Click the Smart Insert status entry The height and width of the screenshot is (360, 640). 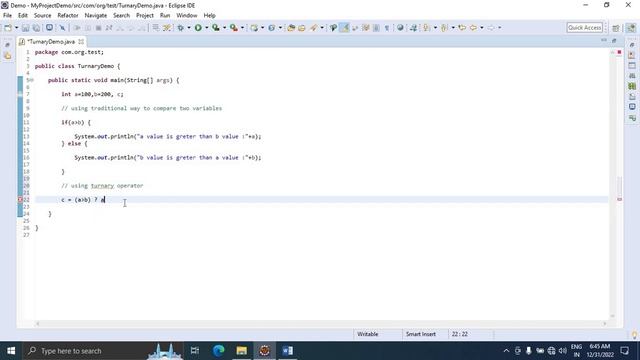pos(421,334)
